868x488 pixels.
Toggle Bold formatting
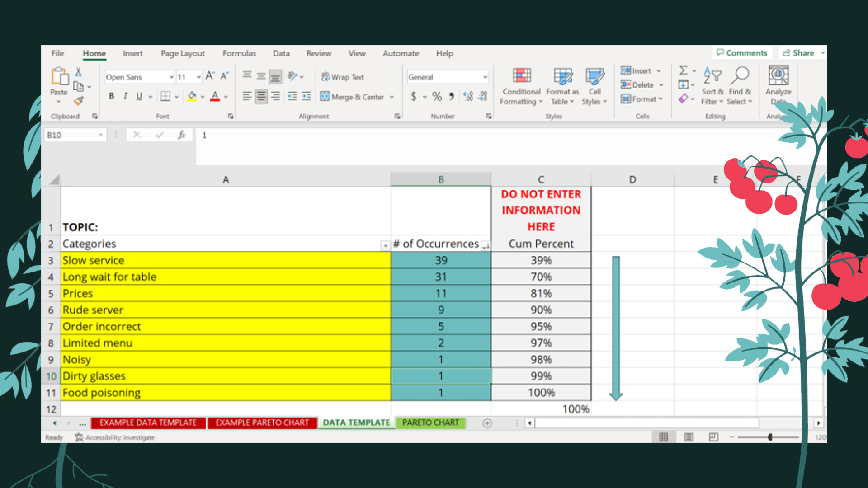click(112, 96)
